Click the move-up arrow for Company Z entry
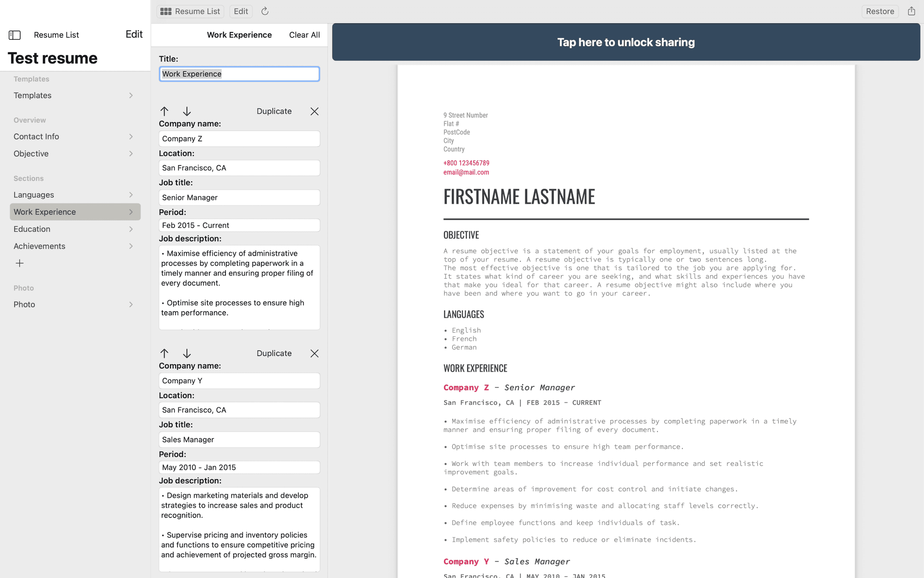Viewport: 924px width, 578px height. click(164, 111)
